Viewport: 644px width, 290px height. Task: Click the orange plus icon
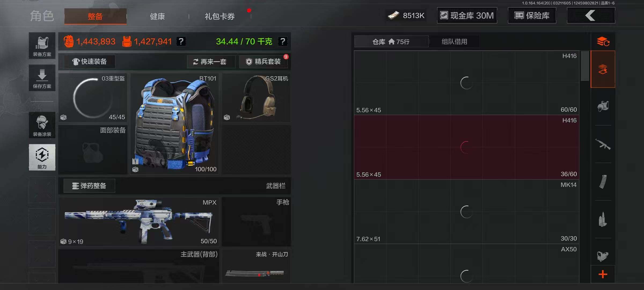pyautogui.click(x=603, y=274)
